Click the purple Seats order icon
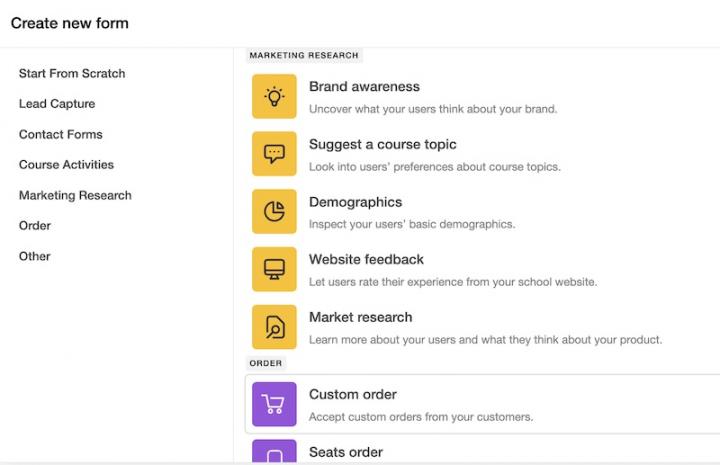Screen dimensions: 720x465 coord(274,453)
